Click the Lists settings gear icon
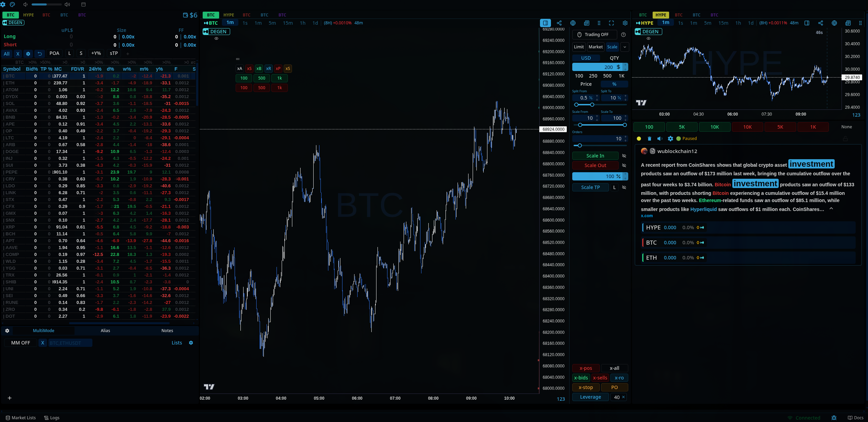Image resolution: width=868 pixels, height=422 pixels. tap(191, 343)
